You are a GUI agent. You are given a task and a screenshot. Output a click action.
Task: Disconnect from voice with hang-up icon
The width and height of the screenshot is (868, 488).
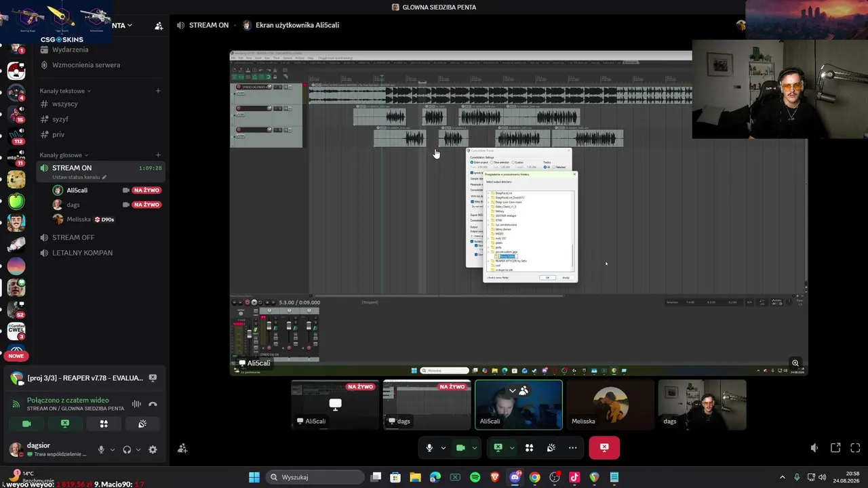(153, 404)
